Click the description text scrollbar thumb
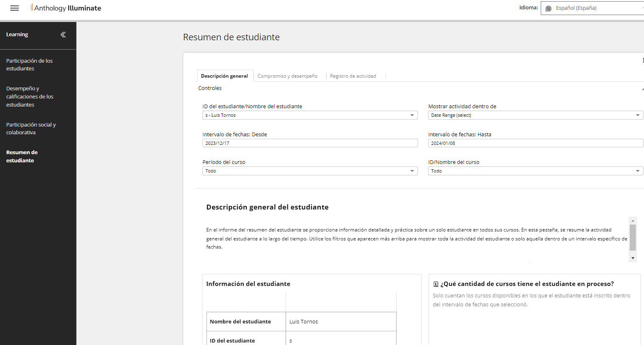This screenshot has width=644, height=345. tap(633, 237)
